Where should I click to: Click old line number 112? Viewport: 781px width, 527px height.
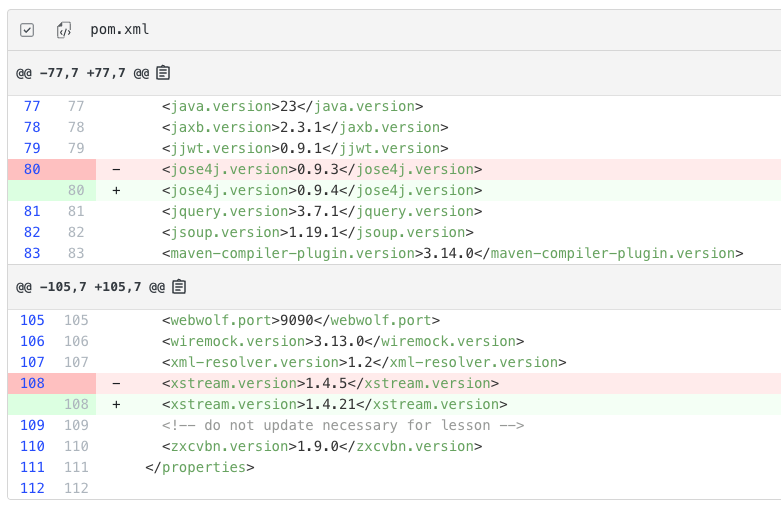click(32, 488)
